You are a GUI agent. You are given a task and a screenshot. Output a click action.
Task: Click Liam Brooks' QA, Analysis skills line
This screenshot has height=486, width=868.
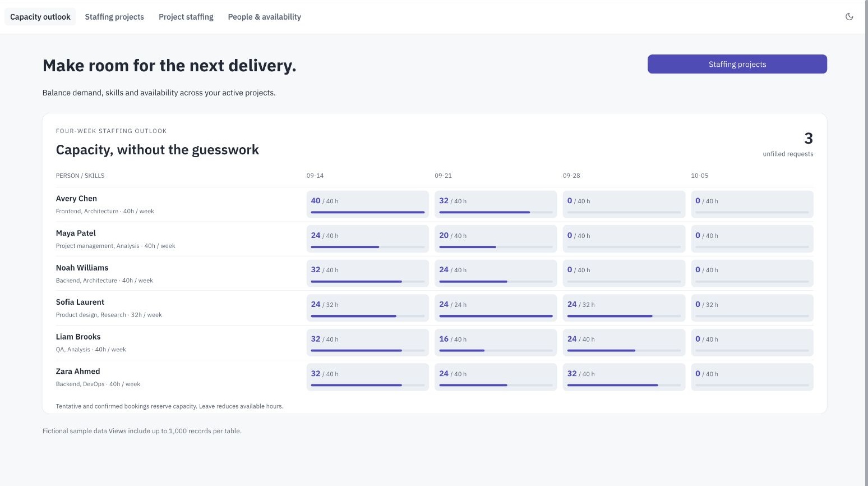(91, 350)
